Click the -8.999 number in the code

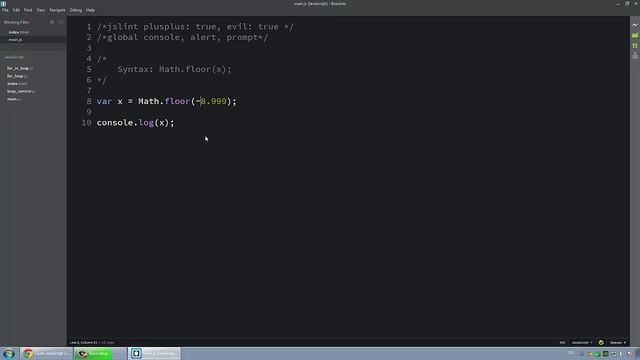coord(211,101)
